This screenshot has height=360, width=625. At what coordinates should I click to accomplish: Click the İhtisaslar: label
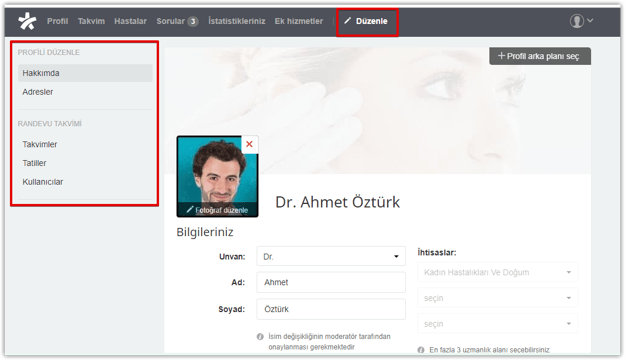point(437,252)
